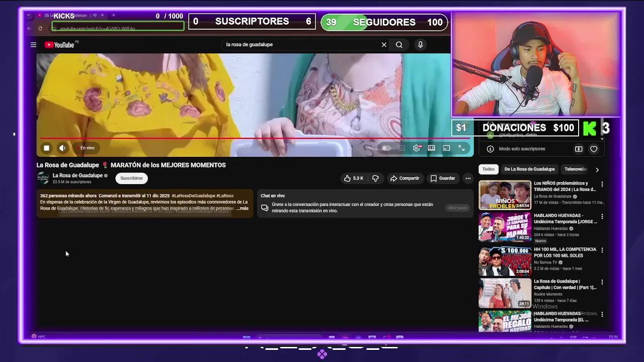644x362 pixels.
Task: Open 'Los NIÑOS problemáticos' video thumbnail
Action: click(x=505, y=195)
